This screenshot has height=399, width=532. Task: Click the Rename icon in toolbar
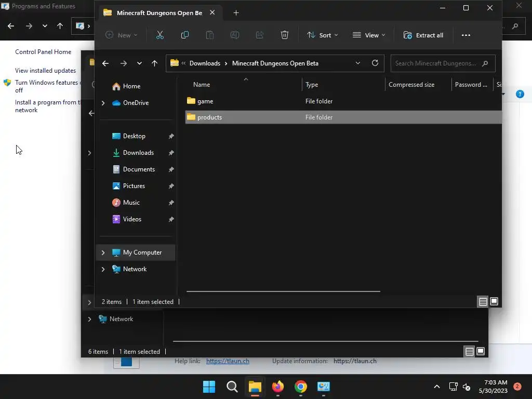click(x=235, y=35)
